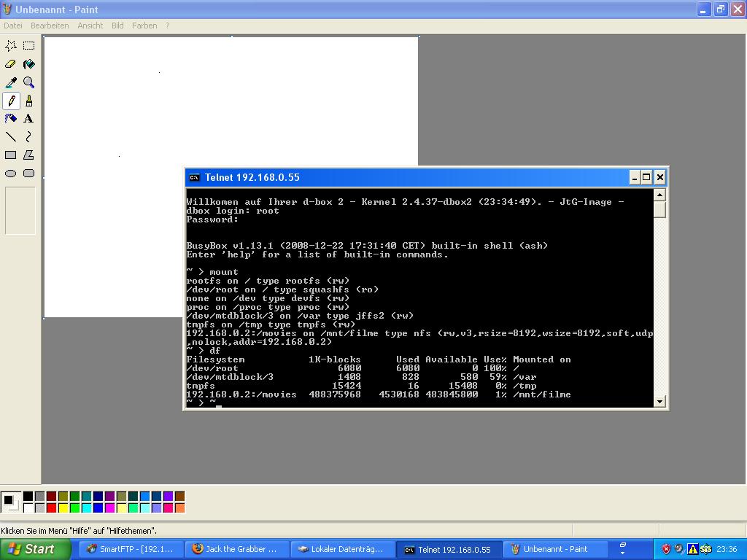Switch to SmartFTP in the taskbar

[131, 549]
